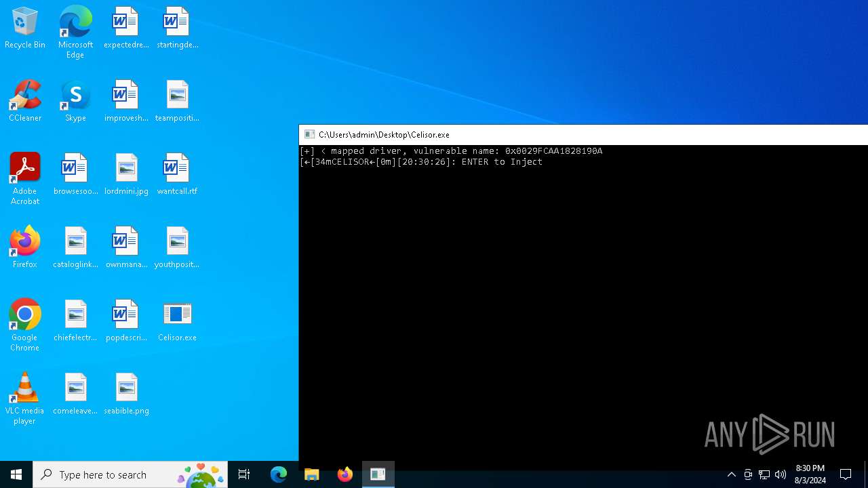The height and width of the screenshot is (488, 868).
Task: Switch to Celisor.exe taskbar button
Action: pos(378,474)
